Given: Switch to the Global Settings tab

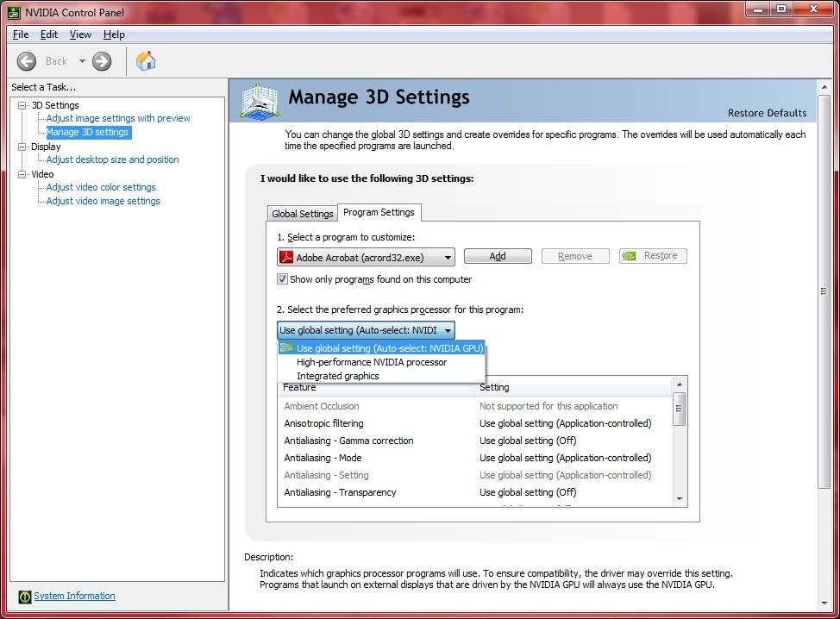Looking at the screenshot, I should (302, 214).
